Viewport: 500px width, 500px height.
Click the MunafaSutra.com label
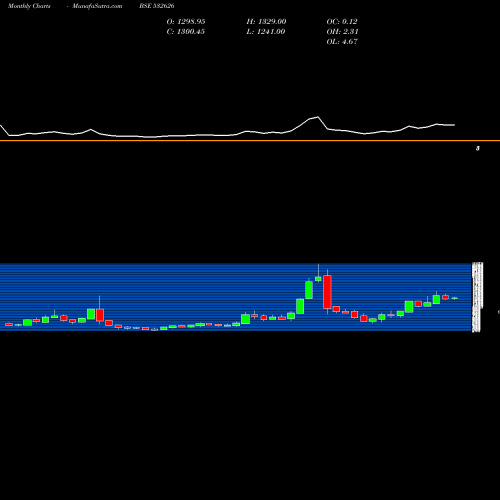coord(97,6)
